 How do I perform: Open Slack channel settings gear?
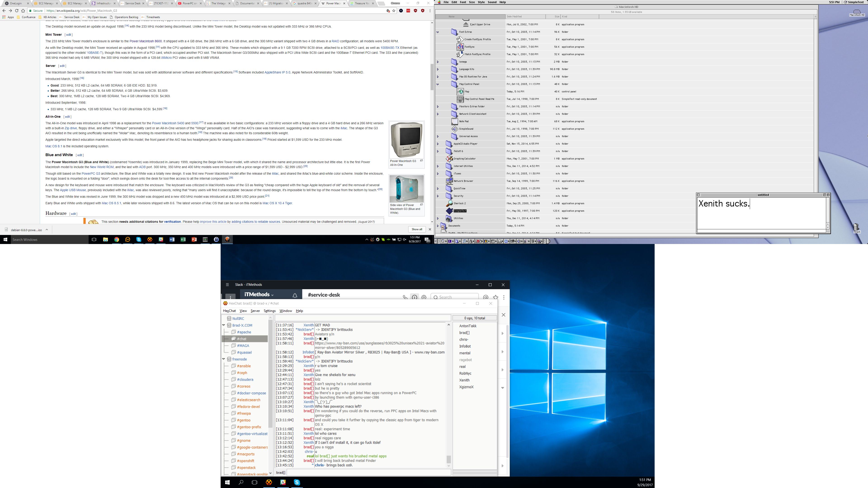coord(424,297)
